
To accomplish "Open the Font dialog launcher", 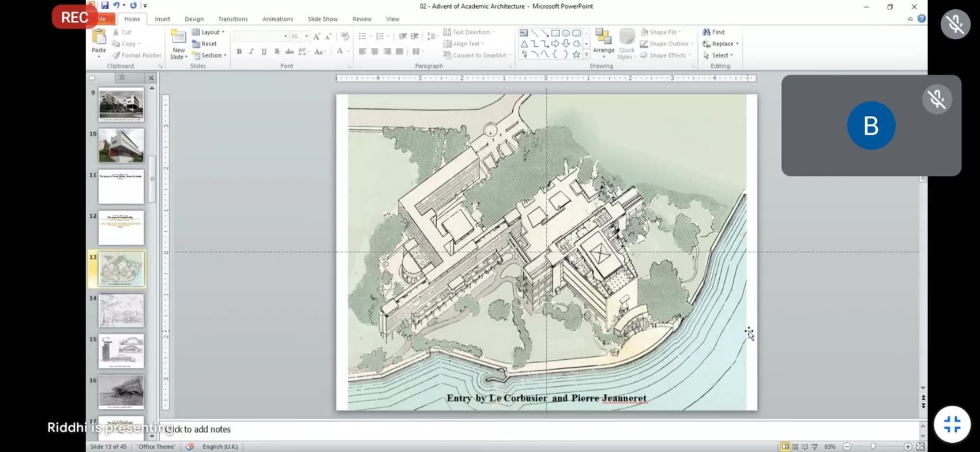I will coord(349,66).
